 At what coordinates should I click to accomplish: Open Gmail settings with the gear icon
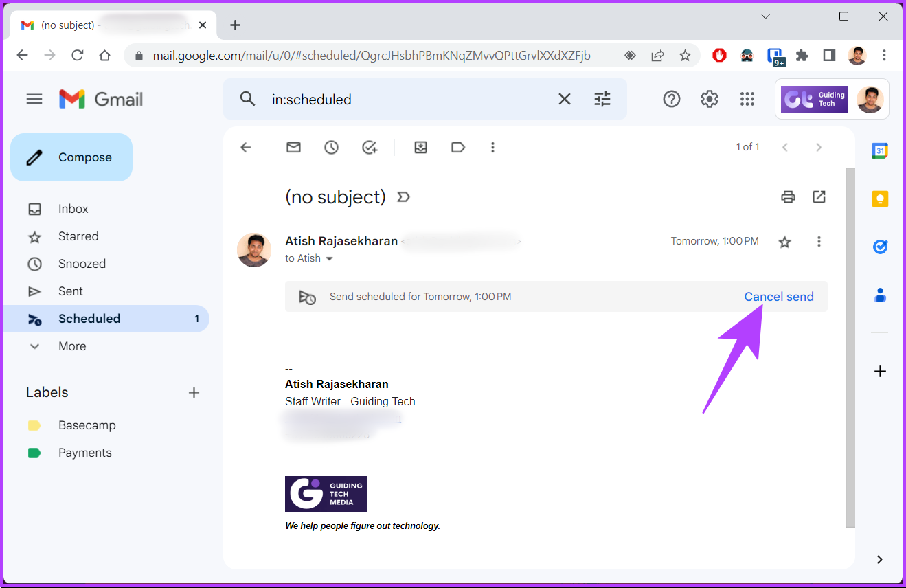tap(709, 99)
